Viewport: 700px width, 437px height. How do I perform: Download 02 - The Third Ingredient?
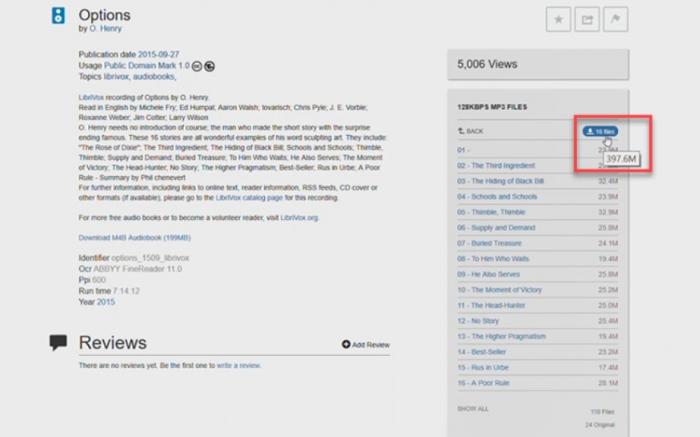[496, 166]
